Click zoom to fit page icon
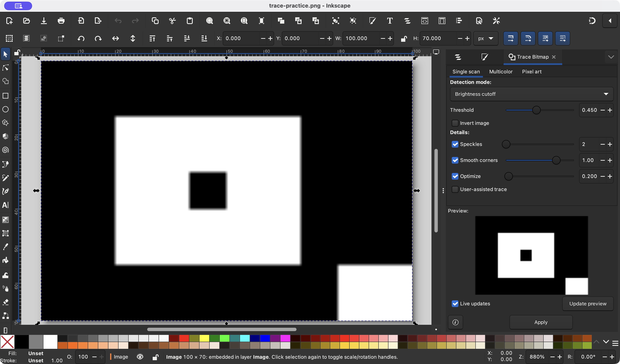620x364 pixels. click(x=244, y=21)
